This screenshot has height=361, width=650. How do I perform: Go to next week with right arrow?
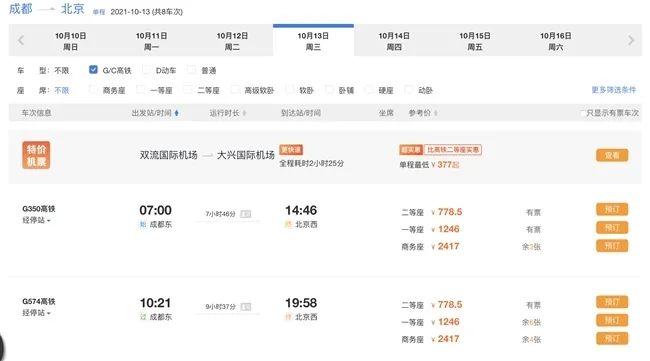coord(631,41)
